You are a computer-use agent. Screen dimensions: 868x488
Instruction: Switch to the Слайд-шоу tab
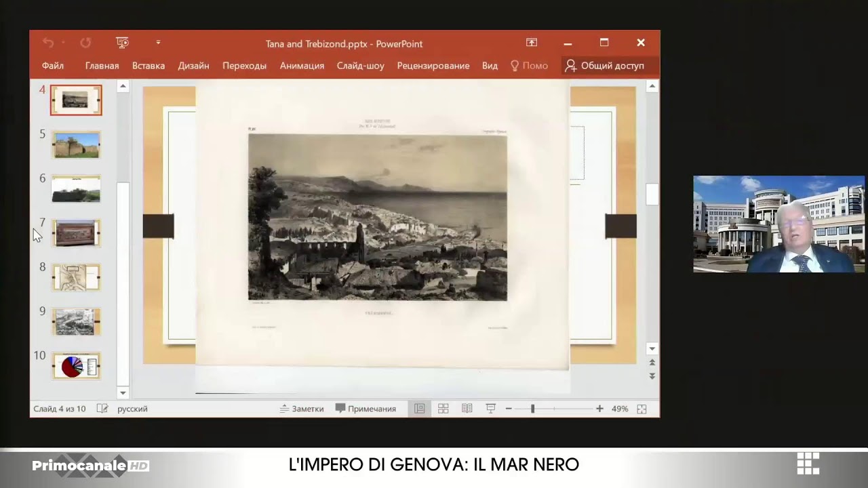pyautogui.click(x=361, y=66)
